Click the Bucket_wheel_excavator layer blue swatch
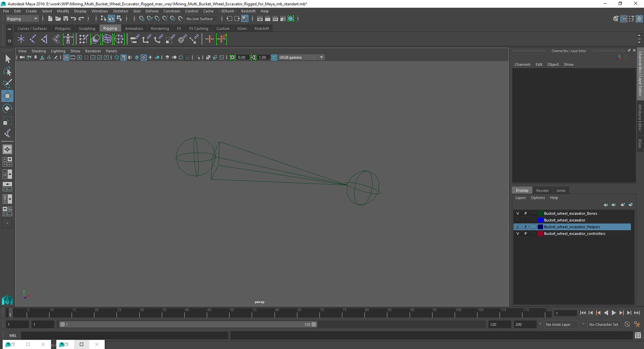 [x=540, y=220]
